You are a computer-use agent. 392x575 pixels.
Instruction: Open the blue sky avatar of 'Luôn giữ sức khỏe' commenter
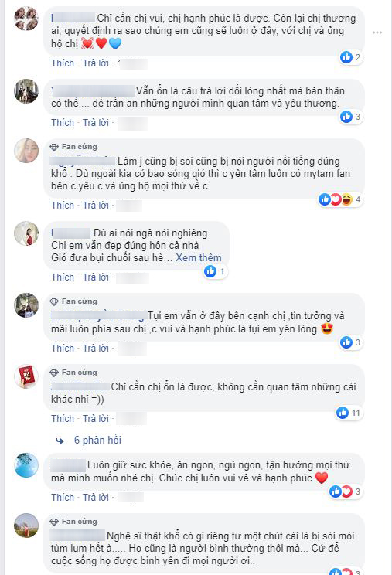tap(26, 465)
